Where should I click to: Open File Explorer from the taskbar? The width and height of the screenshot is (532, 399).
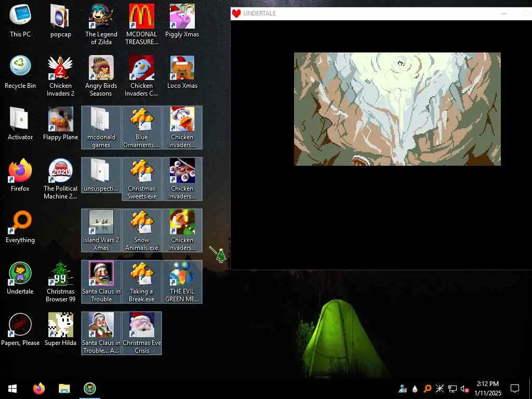coord(64,389)
